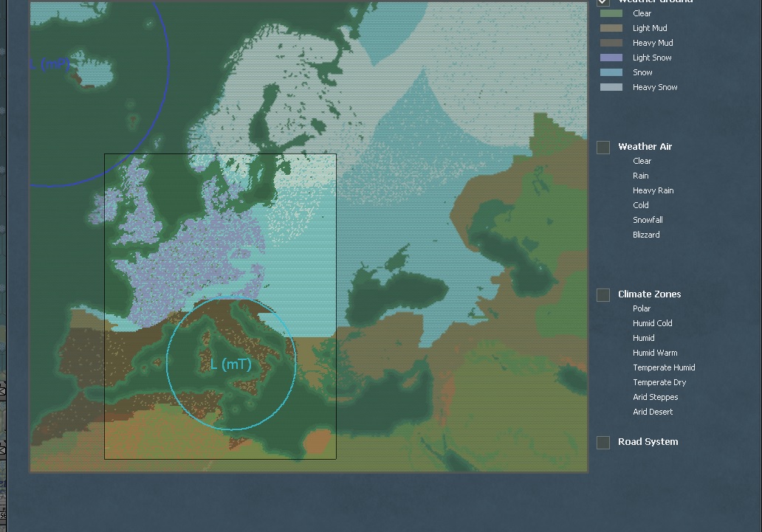Click the Snow color swatch
The height and width of the screenshot is (532, 762).
coord(611,72)
